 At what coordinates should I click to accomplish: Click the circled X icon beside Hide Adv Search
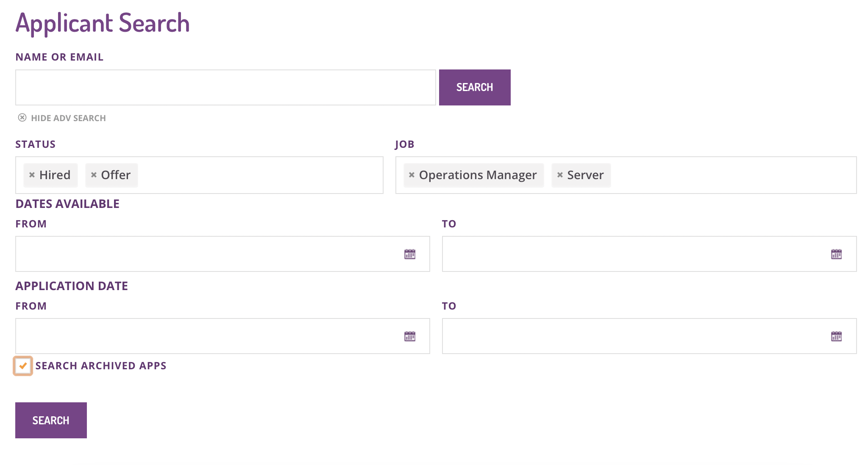[22, 118]
